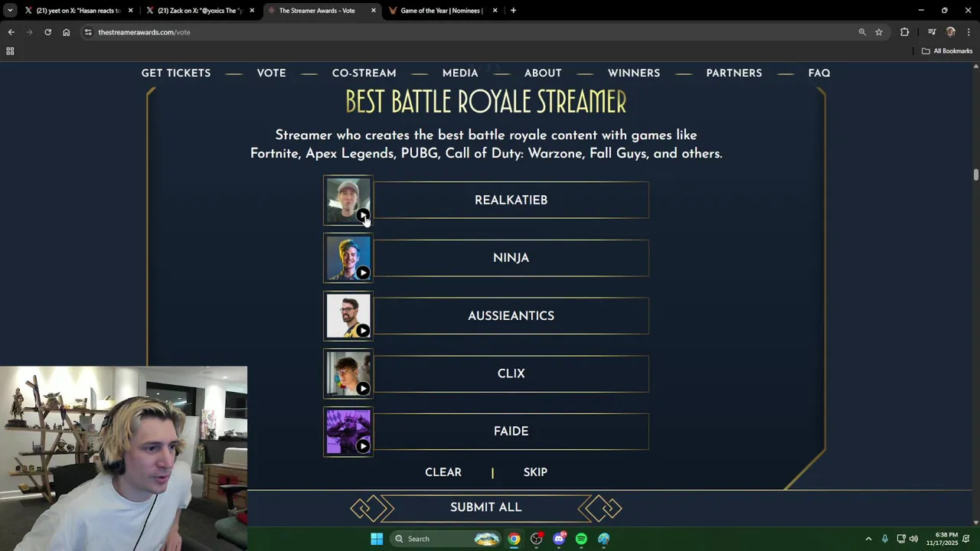Vote for NINJA
980x551 pixels.
pyautogui.click(x=511, y=258)
